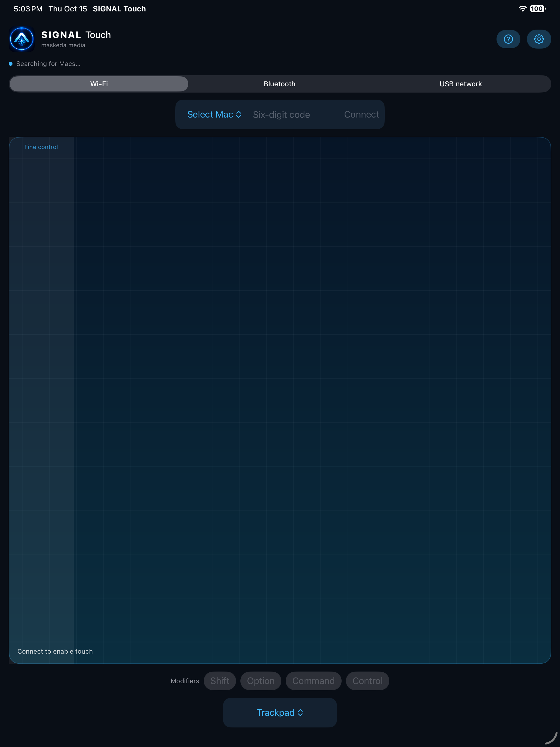560x747 pixels.
Task: Tap the Wi-Fi status bar icon
Action: (523, 9)
